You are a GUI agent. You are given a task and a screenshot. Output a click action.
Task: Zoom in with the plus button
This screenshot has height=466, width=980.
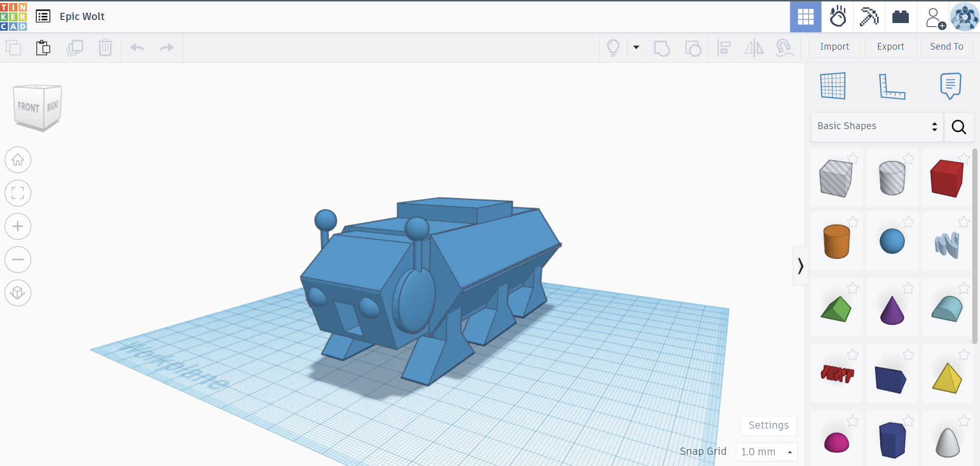[18, 226]
